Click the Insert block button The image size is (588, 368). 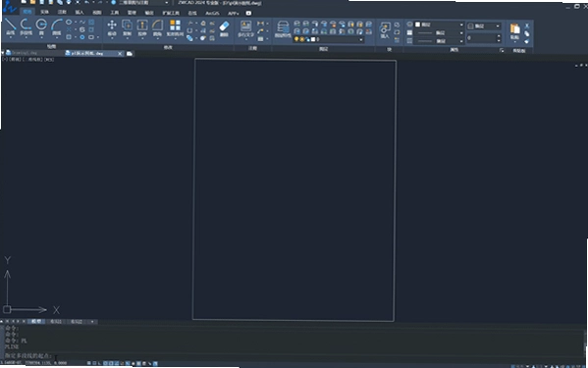click(x=385, y=30)
